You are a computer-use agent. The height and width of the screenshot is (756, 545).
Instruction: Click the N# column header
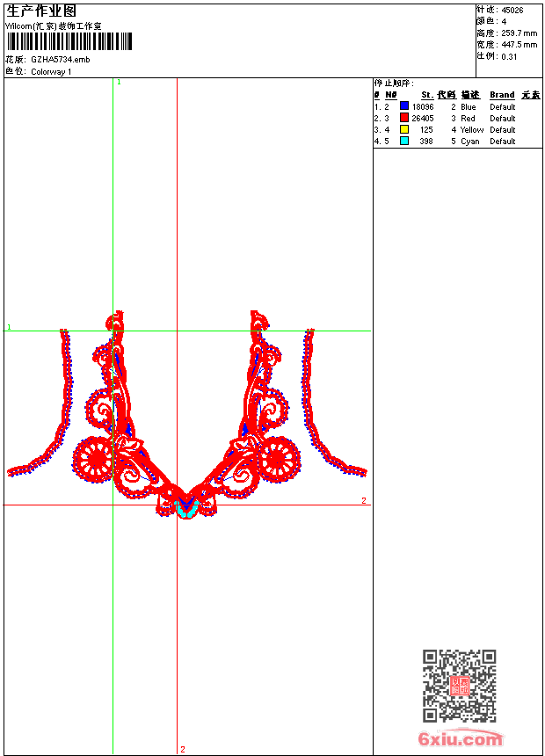[390, 95]
